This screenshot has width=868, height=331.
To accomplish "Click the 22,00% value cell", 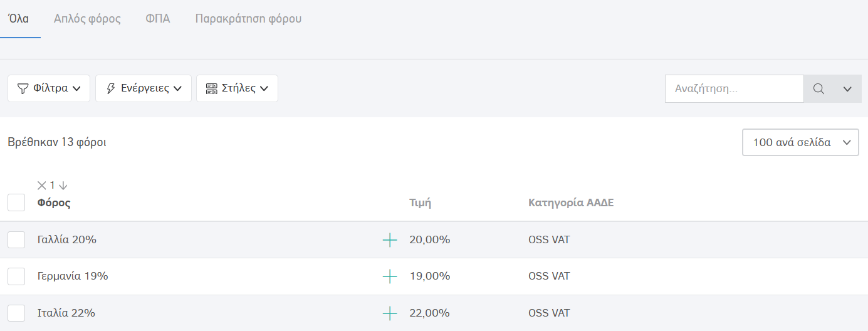I will point(430,313).
